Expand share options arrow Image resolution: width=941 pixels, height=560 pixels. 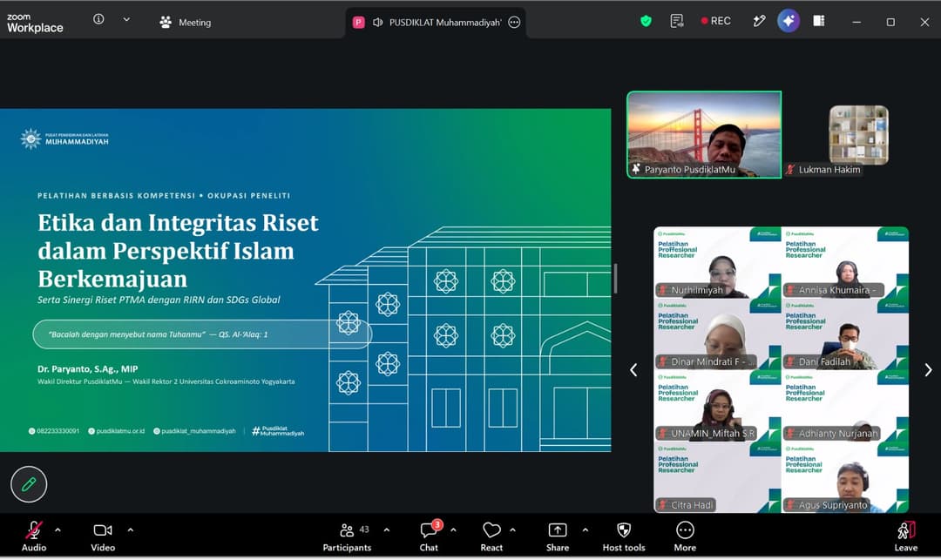586,530
